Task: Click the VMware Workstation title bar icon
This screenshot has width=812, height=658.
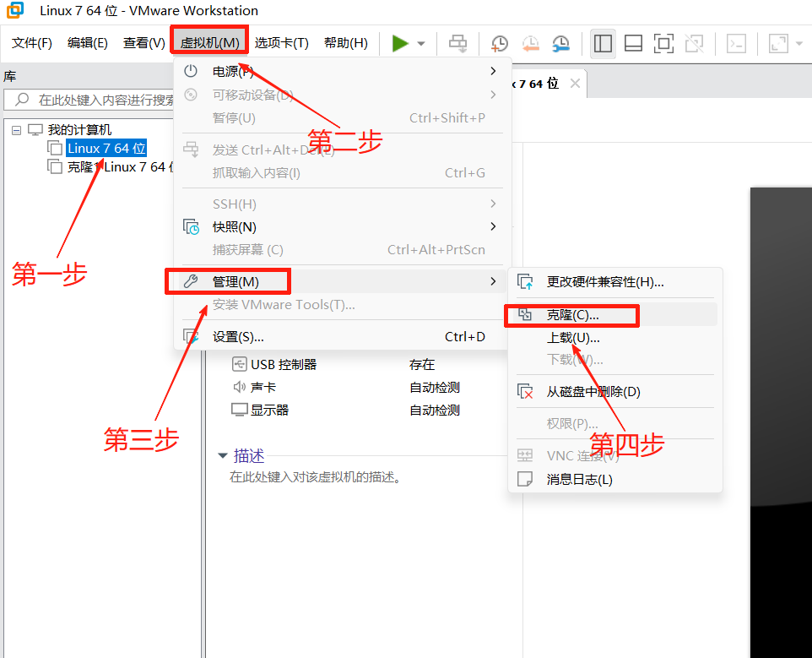Action: [15, 10]
